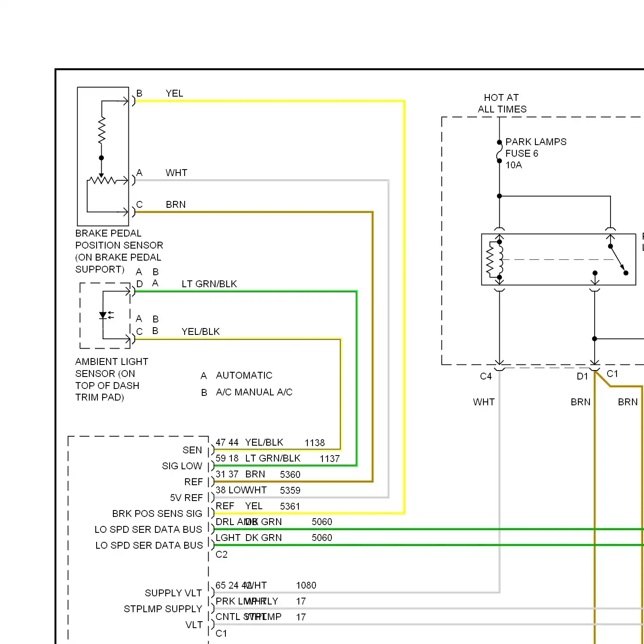Click circuit number 1137
Viewport: 644px width, 644px height.
coord(330,459)
